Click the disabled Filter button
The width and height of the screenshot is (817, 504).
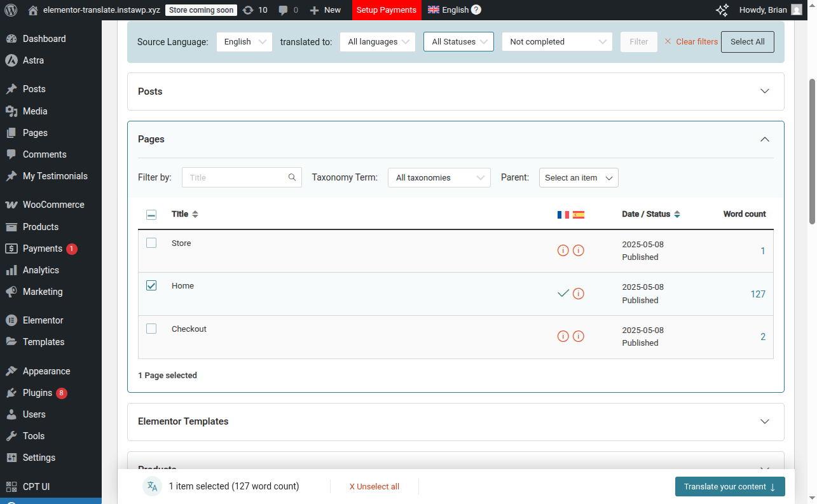pos(639,42)
